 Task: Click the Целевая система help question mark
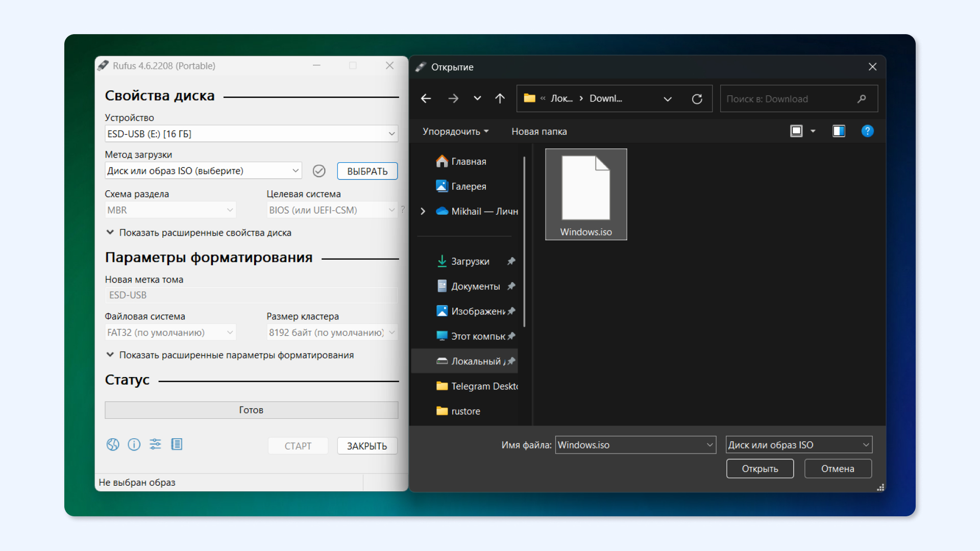[403, 209]
